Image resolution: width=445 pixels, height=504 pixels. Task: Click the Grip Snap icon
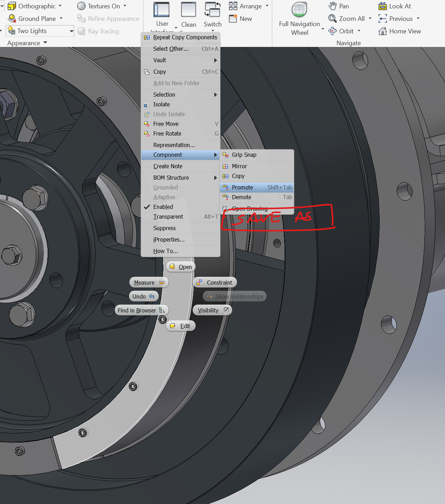click(225, 155)
